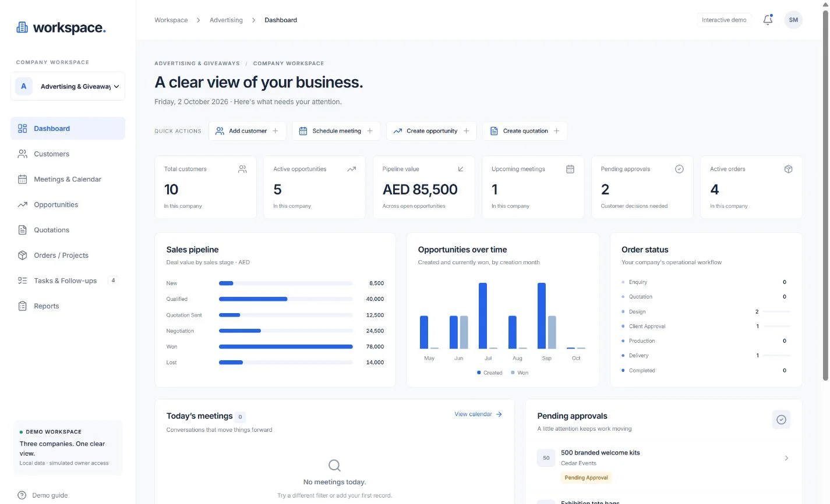Open Dashboard in the sidebar
This screenshot has width=830, height=504.
pyautogui.click(x=68, y=129)
